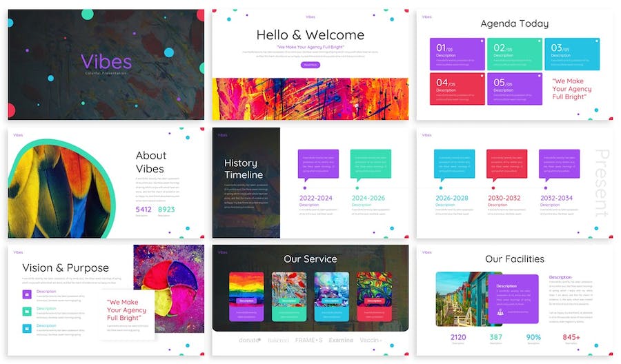Image resolution: width=621 pixels, height=364 pixels.
Task: Select the 01/05 purple agenda card
Action: (457, 54)
